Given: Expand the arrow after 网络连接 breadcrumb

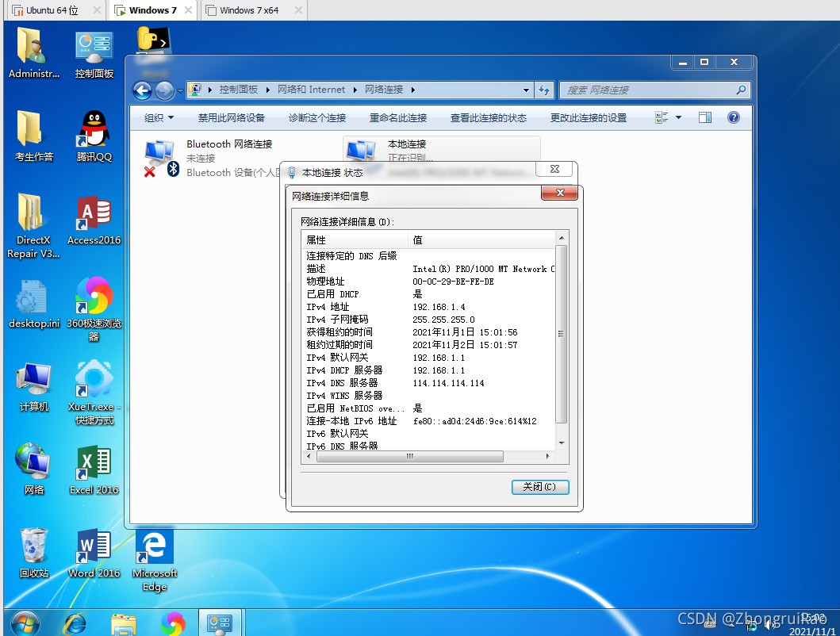Looking at the screenshot, I should pos(412,90).
